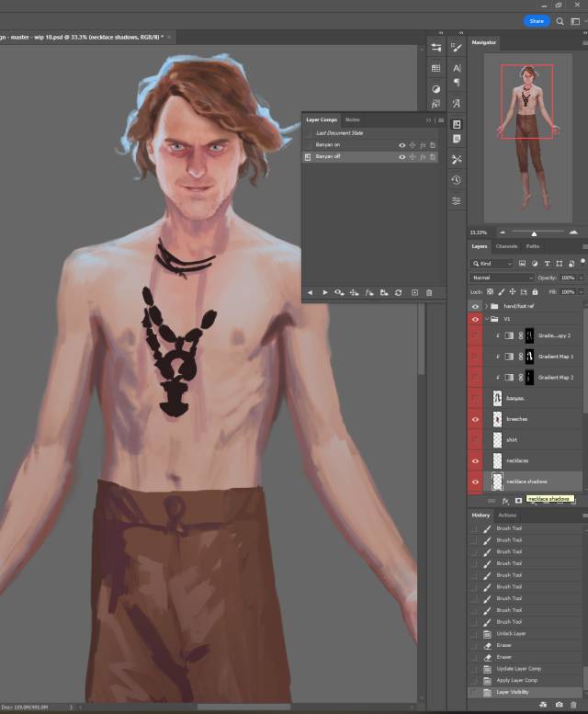Switch to the Actions tab
Screen dimensions: 588x714
pyautogui.click(x=507, y=515)
